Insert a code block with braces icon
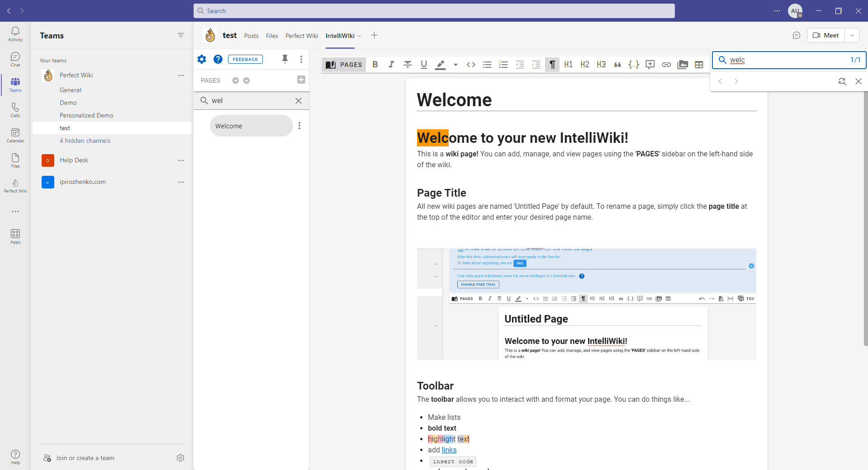This screenshot has width=868, height=470. click(634, 65)
